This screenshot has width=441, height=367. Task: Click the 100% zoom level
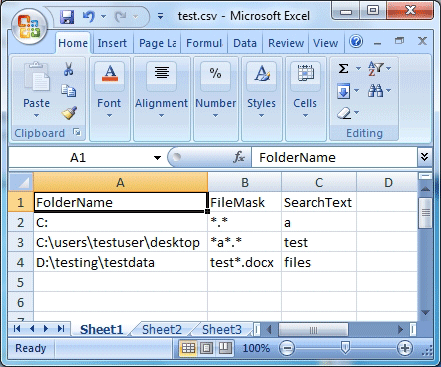[256, 348]
